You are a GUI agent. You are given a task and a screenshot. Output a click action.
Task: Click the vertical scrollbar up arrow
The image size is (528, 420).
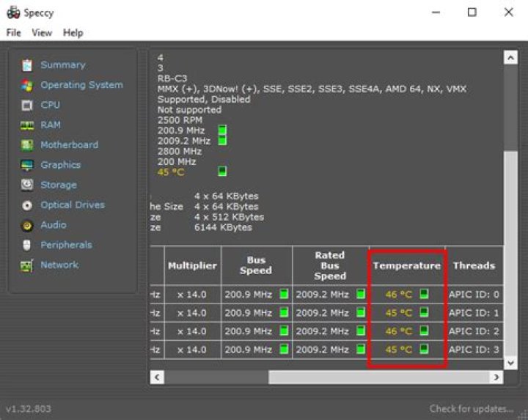[510, 58]
